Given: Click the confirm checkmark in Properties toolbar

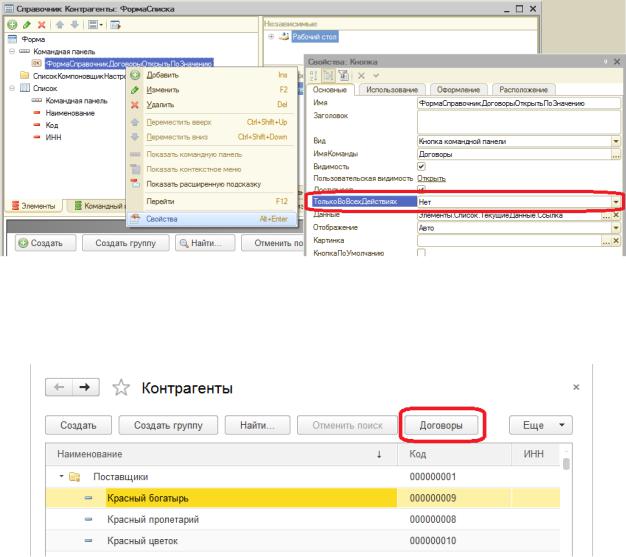Looking at the screenshot, I should point(376,75).
